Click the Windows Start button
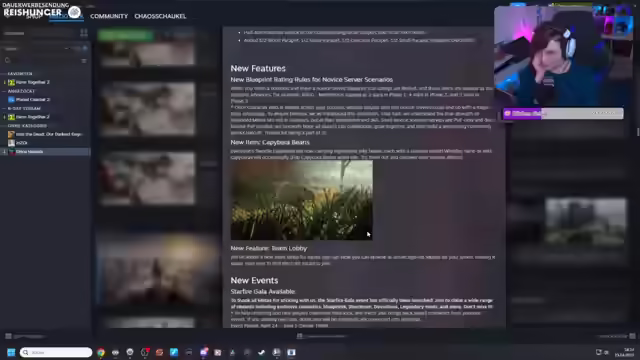Viewport: 640px width, 360px height. point(11,352)
